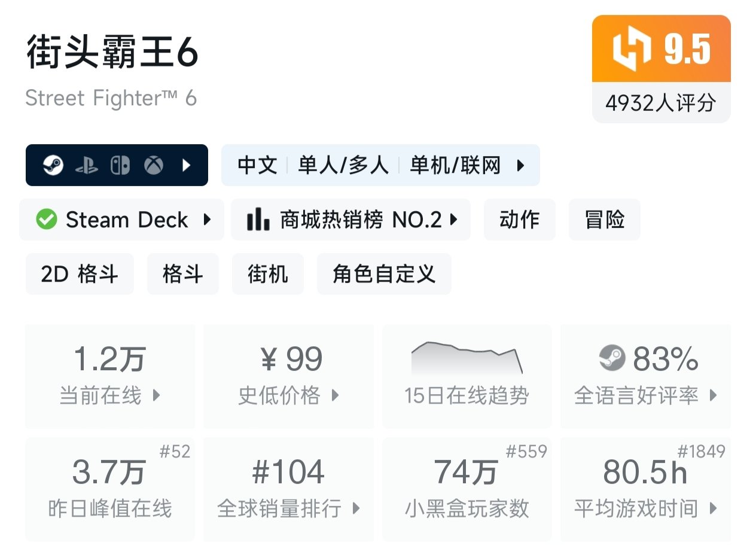Expand the 全语言好评率 review arrow

[x=713, y=395]
